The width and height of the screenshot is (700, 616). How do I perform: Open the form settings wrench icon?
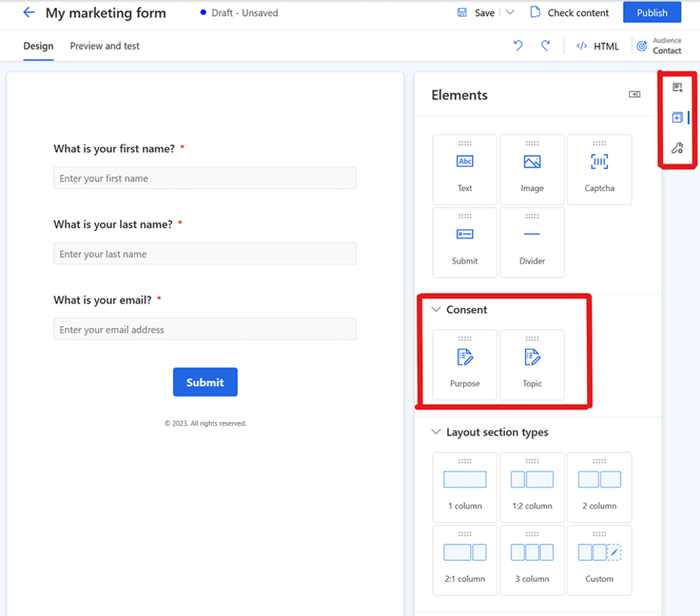pyautogui.click(x=677, y=148)
